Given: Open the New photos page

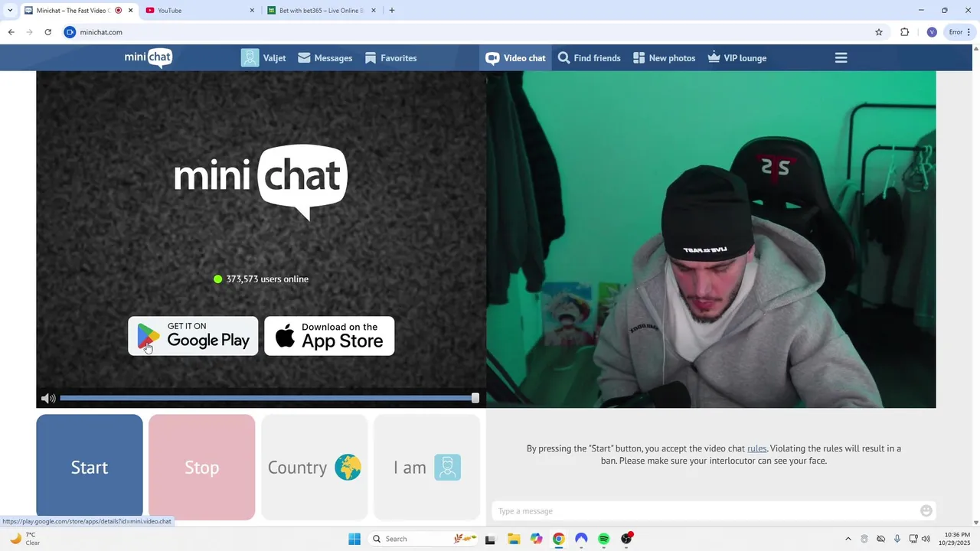Looking at the screenshot, I should [664, 58].
